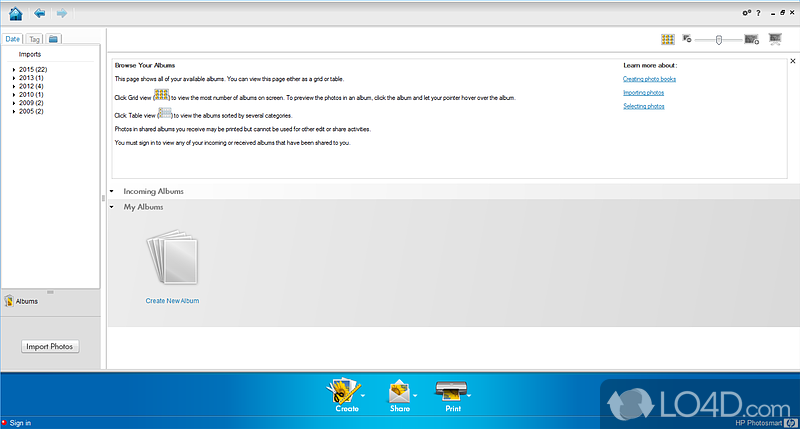Click the large thumbnail size icon
The image size is (800, 429).
[x=752, y=39]
